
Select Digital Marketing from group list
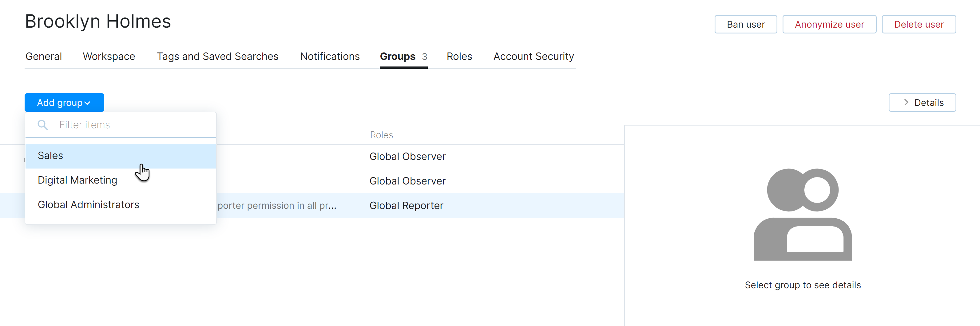click(77, 180)
